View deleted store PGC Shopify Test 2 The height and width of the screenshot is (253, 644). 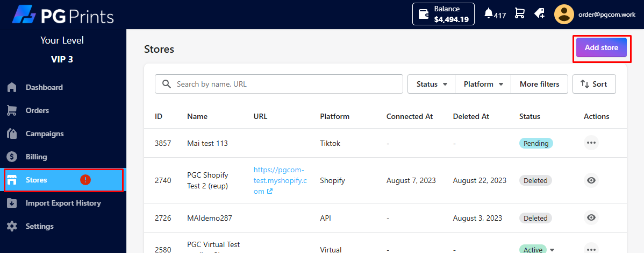coord(591,180)
